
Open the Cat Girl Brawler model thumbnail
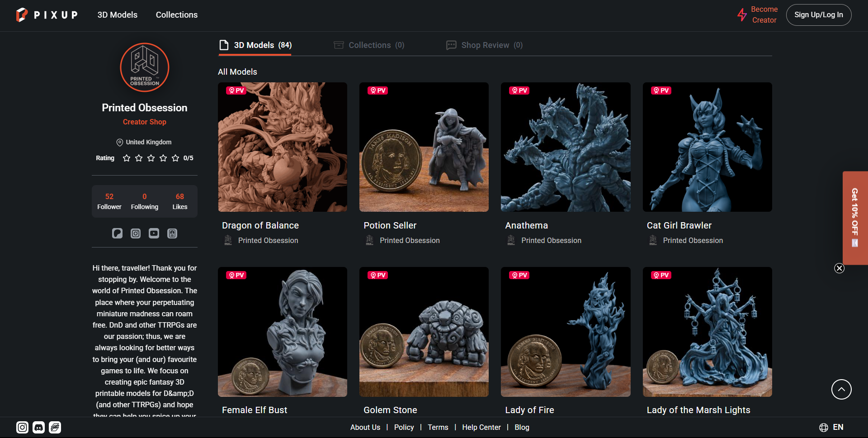[x=707, y=147]
